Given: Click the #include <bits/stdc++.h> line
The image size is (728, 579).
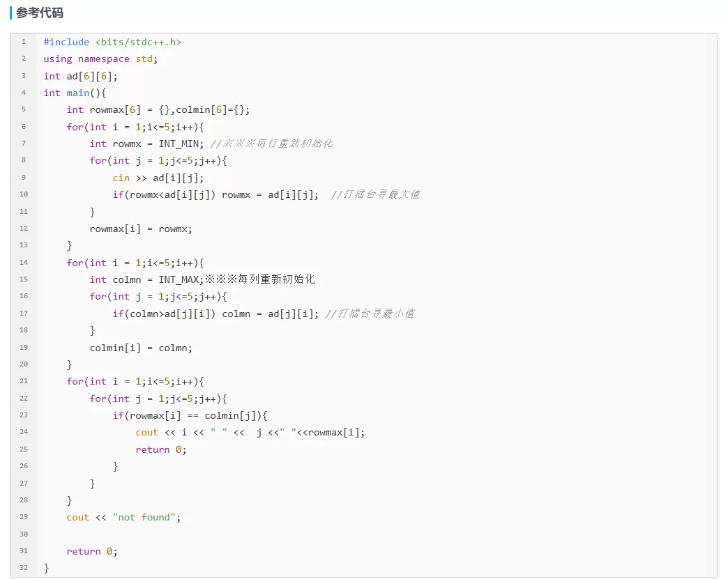Looking at the screenshot, I should pos(112,42).
